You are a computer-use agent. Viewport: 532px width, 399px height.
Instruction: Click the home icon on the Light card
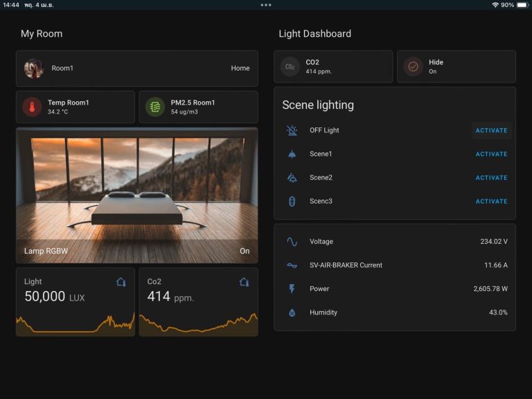[x=121, y=282]
